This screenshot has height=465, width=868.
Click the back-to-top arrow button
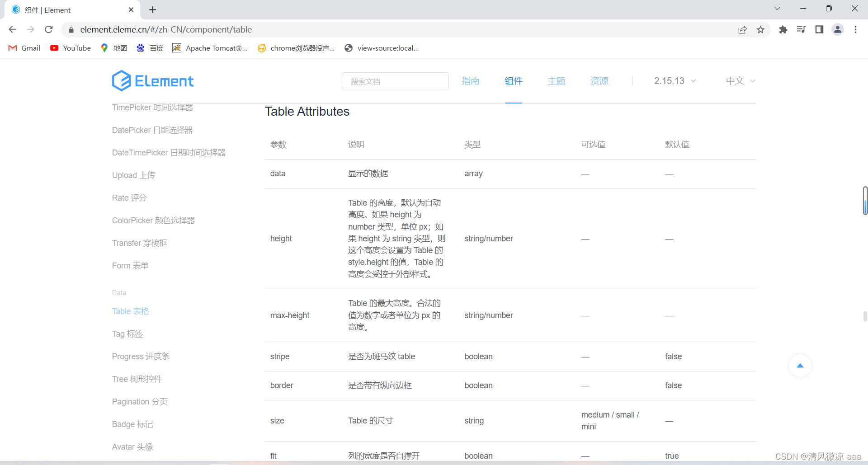[800, 366]
